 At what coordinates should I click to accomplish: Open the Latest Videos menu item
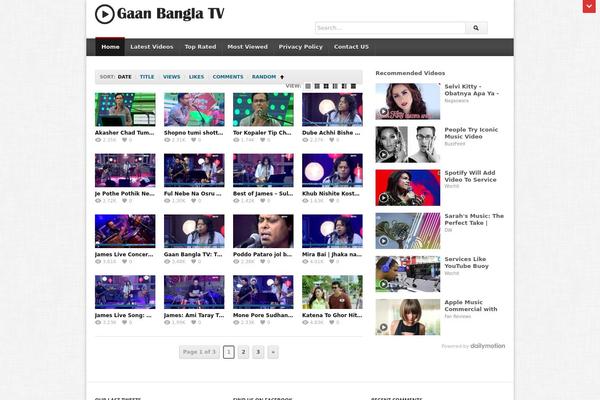point(152,47)
